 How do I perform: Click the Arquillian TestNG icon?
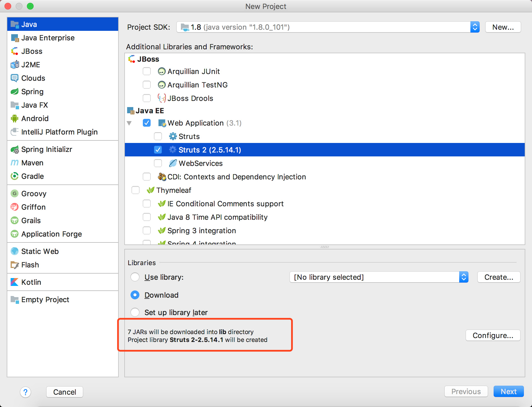[162, 85]
